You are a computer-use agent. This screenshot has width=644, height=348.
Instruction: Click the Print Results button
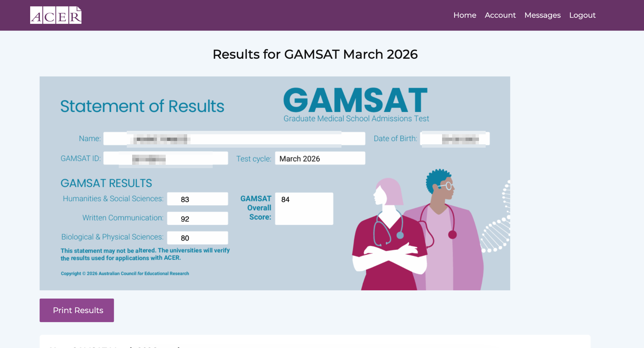point(77,310)
